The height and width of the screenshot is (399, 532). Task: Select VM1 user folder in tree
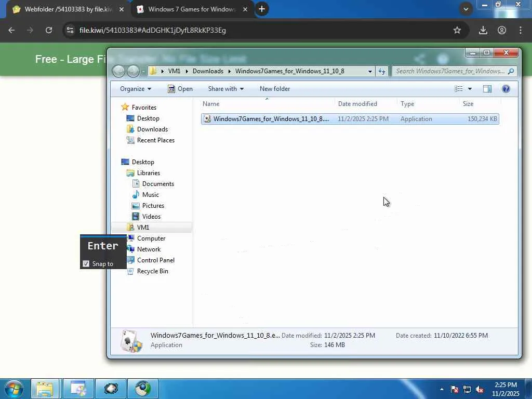coord(142,228)
